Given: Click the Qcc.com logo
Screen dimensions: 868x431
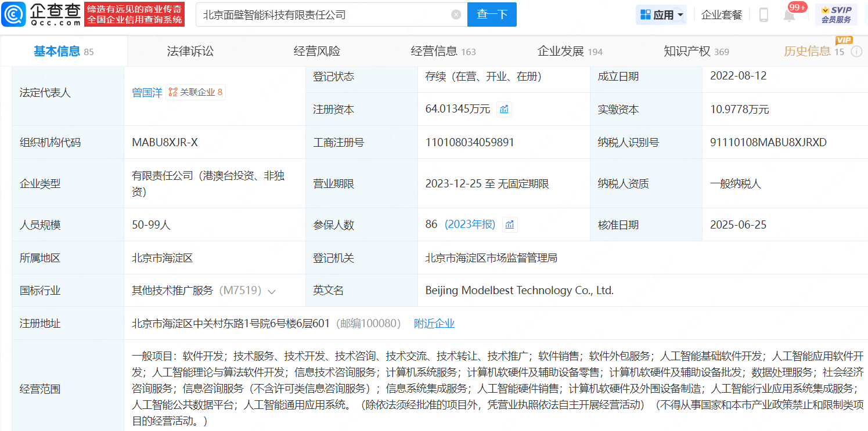Looking at the screenshot, I should [41, 15].
